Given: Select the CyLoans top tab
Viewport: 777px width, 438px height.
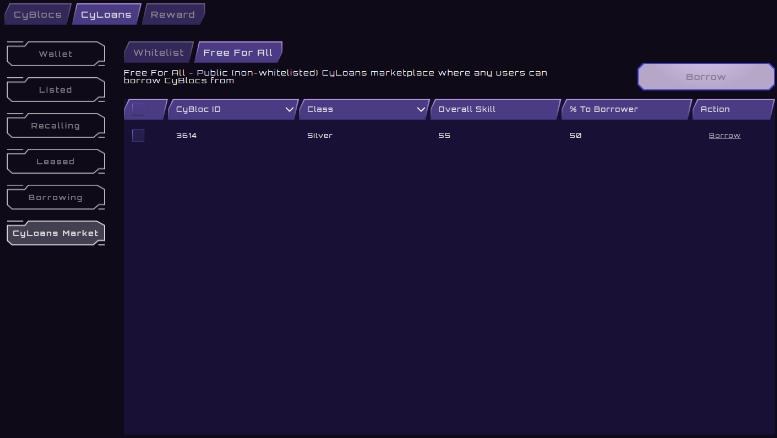Looking at the screenshot, I should coord(106,14).
